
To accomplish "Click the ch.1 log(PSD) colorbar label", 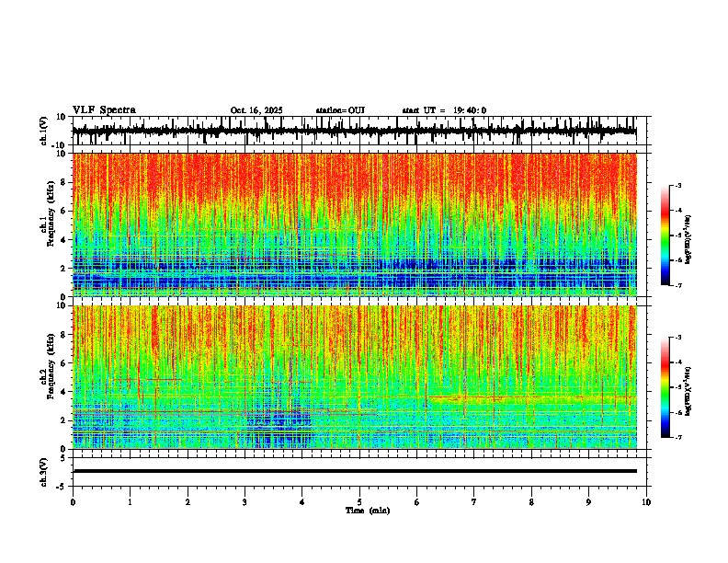I will click(x=688, y=240).
